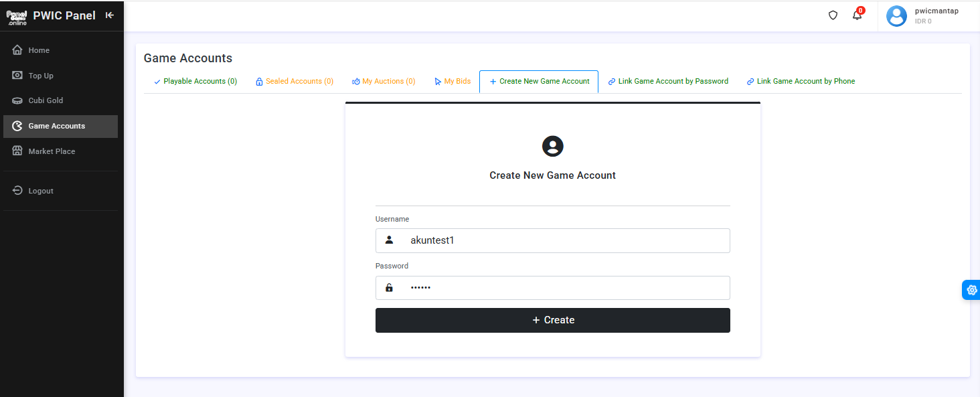Image resolution: width=980 pixels, height=397 pixels.
Task: Open Link Game Account by Password
Action: pyautogui.click(x=668, y=81)
